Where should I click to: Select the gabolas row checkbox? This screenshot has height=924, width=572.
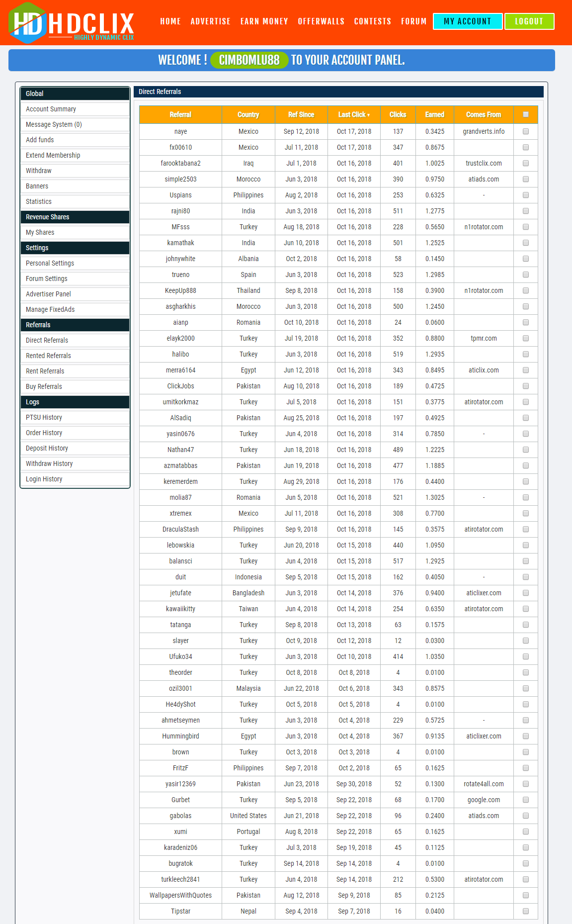[x=526, y=816]
